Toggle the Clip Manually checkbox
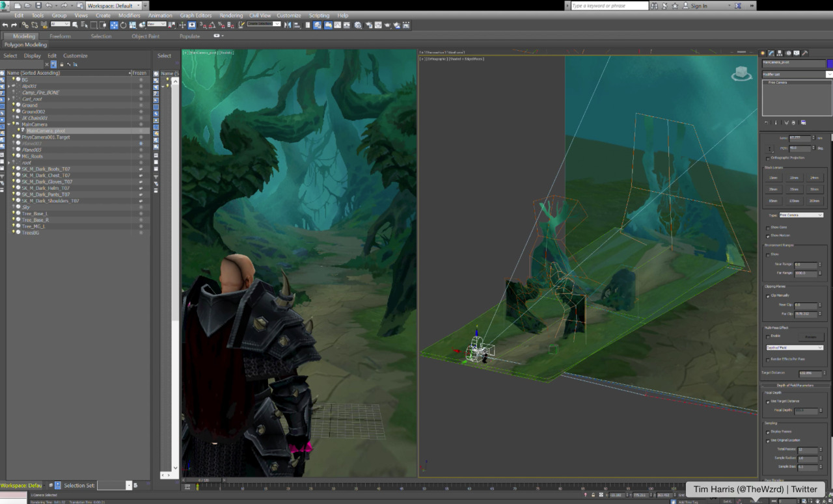833x504 pixels. 768,296
